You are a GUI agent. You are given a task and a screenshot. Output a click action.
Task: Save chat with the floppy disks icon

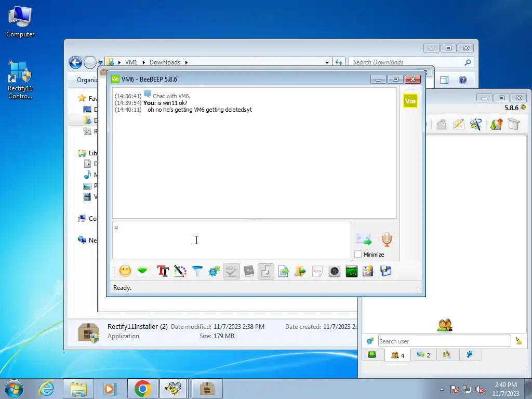386,271
